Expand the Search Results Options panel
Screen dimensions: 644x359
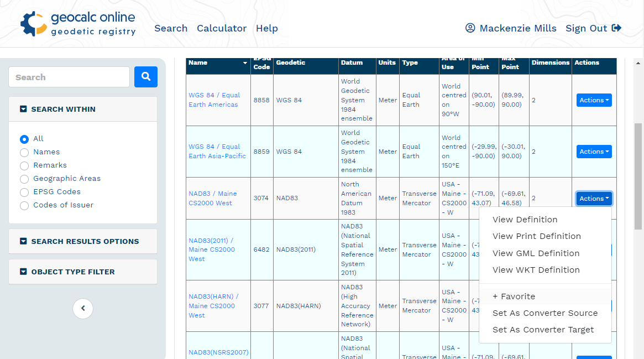[83, 242]
